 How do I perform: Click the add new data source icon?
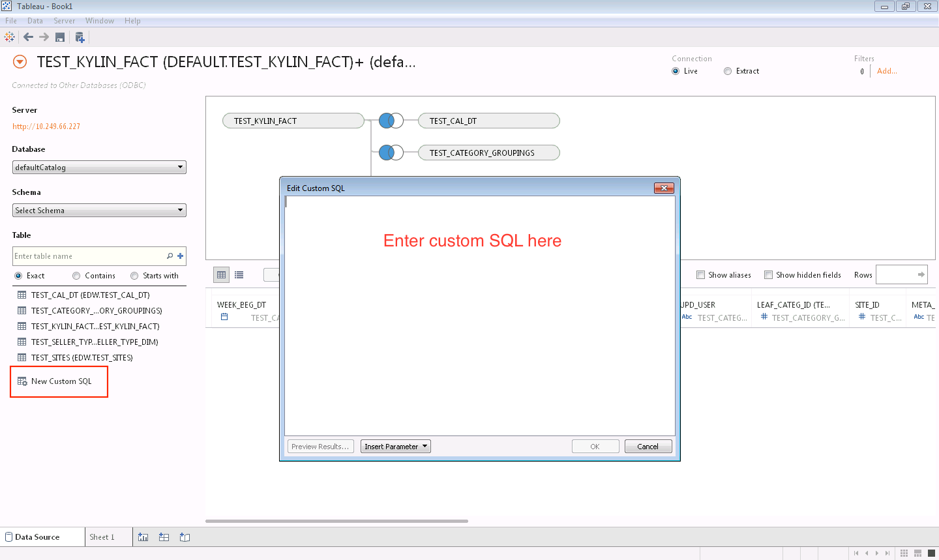[x=80, y=37]
